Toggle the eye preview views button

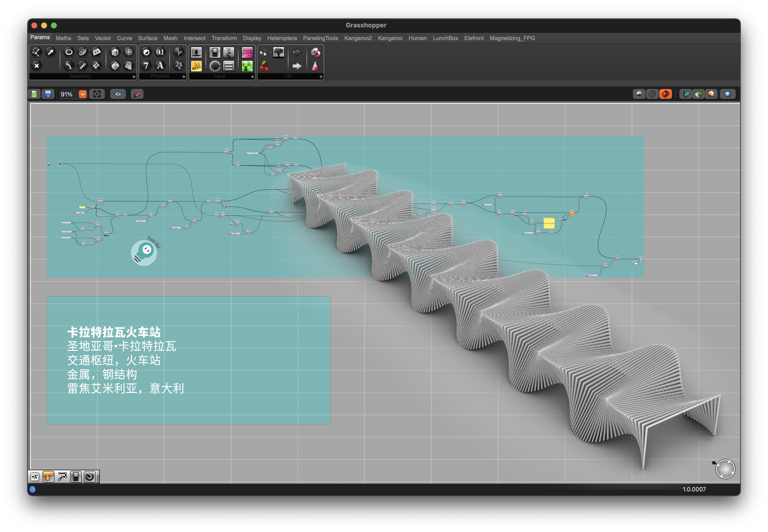pyautogui.click(x=118, y=94)
